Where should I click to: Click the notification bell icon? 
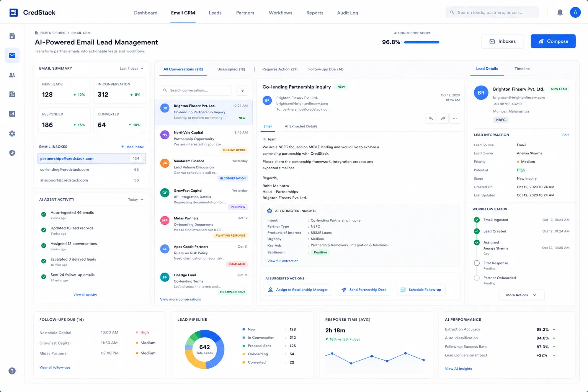[x=560, y=12]
